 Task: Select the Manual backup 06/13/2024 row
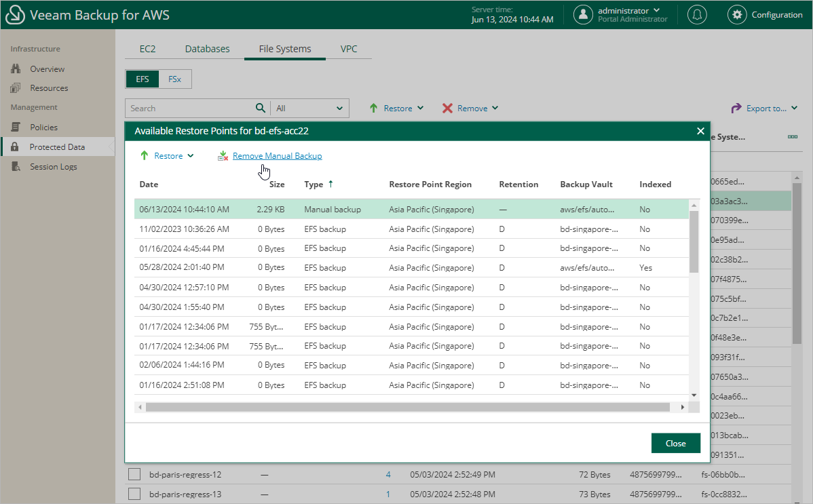pyautogui.click(x=412, y=210)
